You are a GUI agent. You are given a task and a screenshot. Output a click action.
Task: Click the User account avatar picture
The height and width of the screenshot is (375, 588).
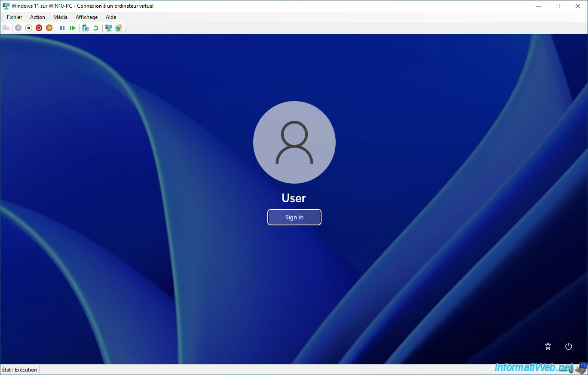[294, 142]
